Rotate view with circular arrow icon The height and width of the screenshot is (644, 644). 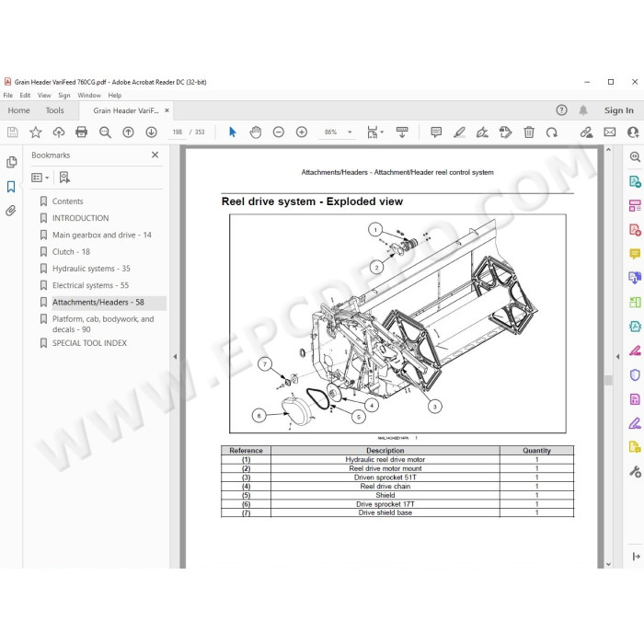552,132
